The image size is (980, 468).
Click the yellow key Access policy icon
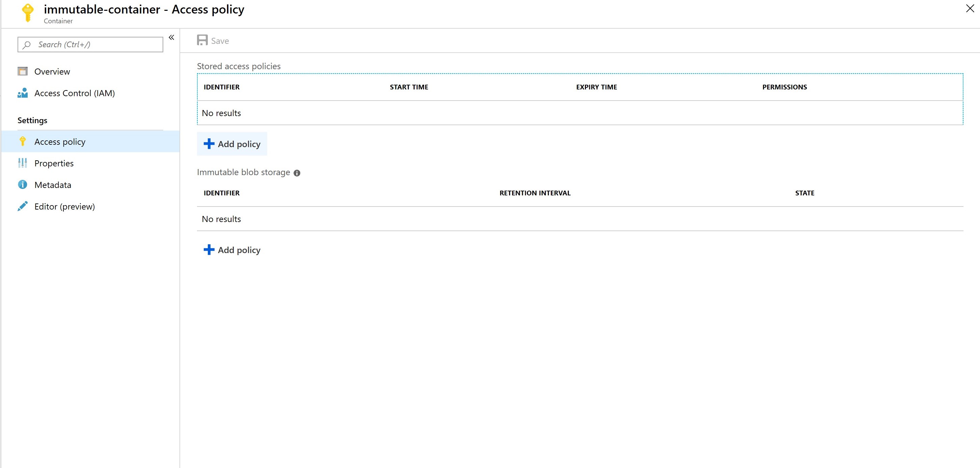point(23,141)
